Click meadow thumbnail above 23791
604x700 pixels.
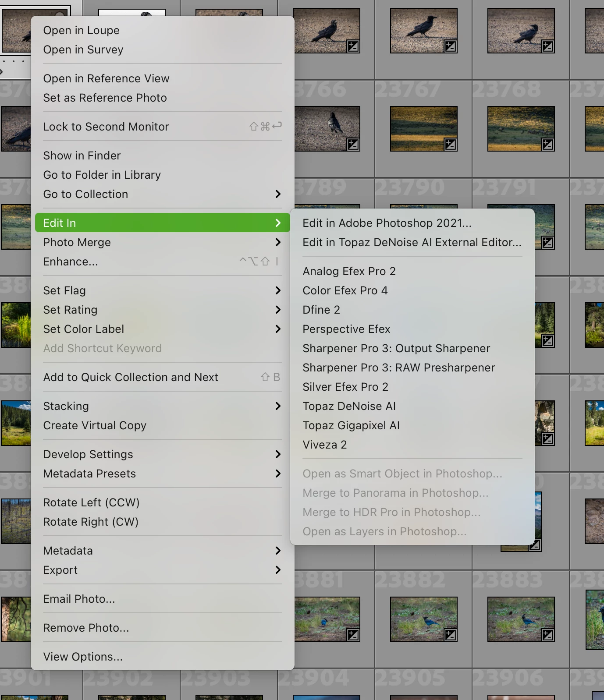coord(521,129)
